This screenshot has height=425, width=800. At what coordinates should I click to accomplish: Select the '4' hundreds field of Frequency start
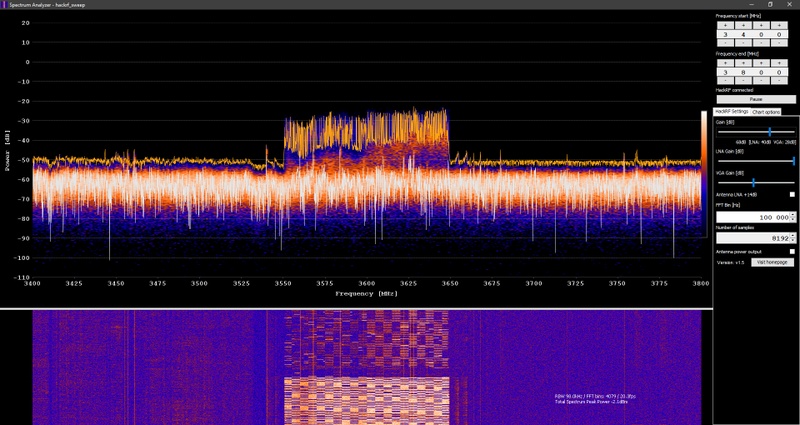[x=743, y=34]
